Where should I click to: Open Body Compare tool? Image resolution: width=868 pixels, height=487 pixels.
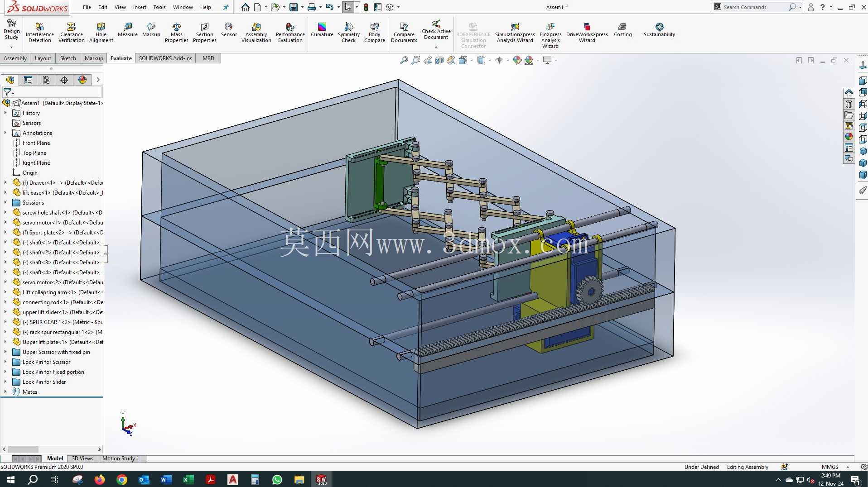pos(375,32)
